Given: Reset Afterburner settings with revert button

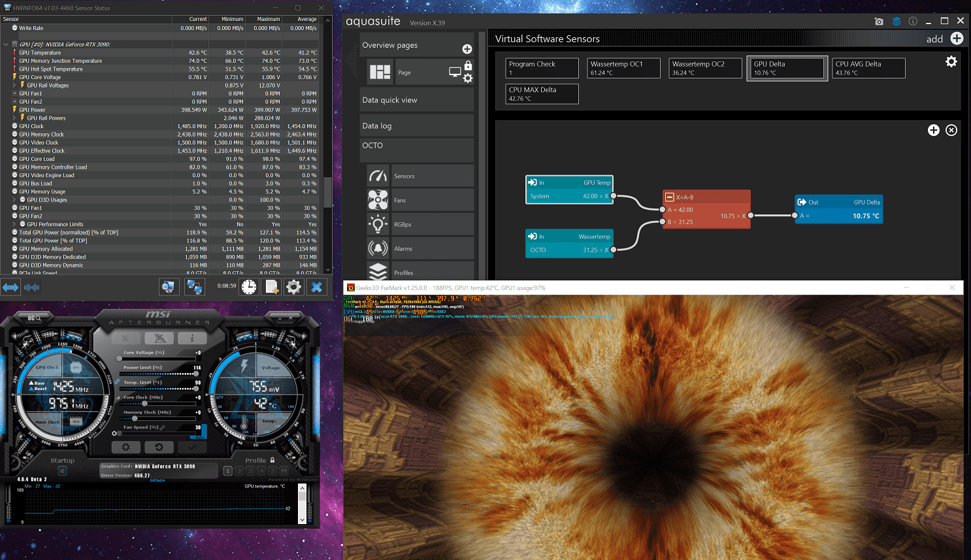Looking at the screenshot, I should coord(159,447).
